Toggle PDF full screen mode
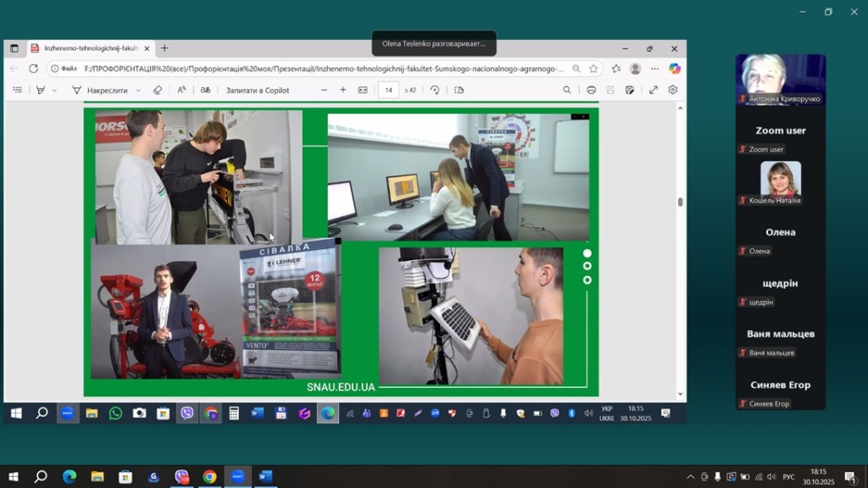This screenshot has width=868, height=488. pos(654,90)
